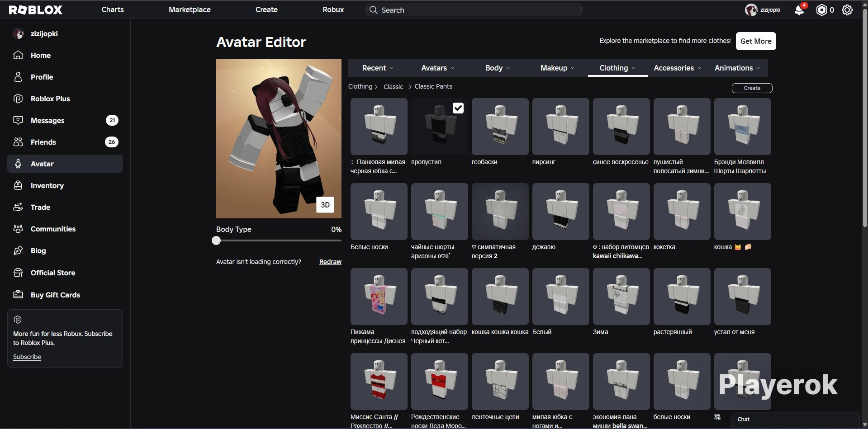Click the Create button above items
Screen dimensions: 868x429
click(x=752, y=88)
